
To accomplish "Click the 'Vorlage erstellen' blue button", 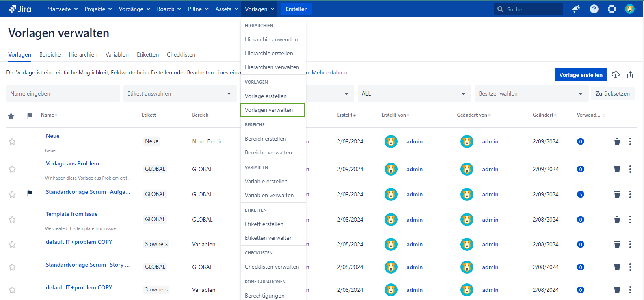I will [x=581, y=75].
